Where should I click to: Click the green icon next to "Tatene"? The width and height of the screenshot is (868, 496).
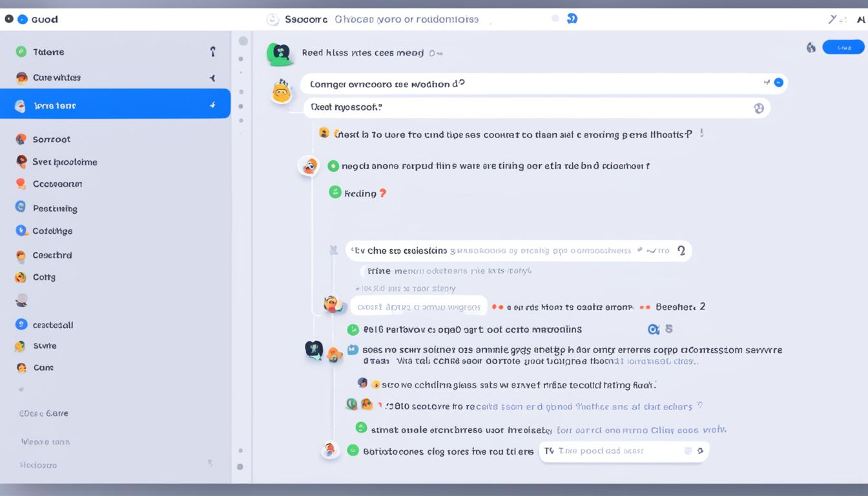pyautogui.click(x=21, y=52)
